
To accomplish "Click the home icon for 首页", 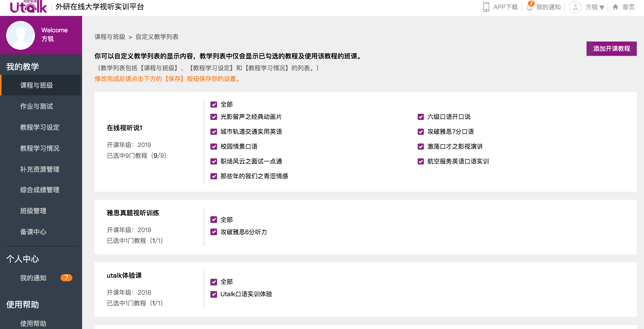I will click(615, 7).
